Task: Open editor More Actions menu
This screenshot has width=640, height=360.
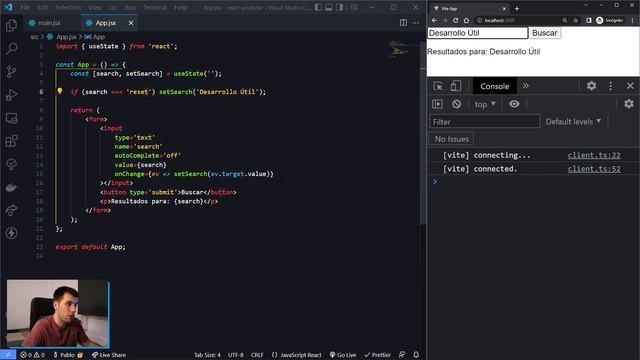Action: tap(416, 23)
